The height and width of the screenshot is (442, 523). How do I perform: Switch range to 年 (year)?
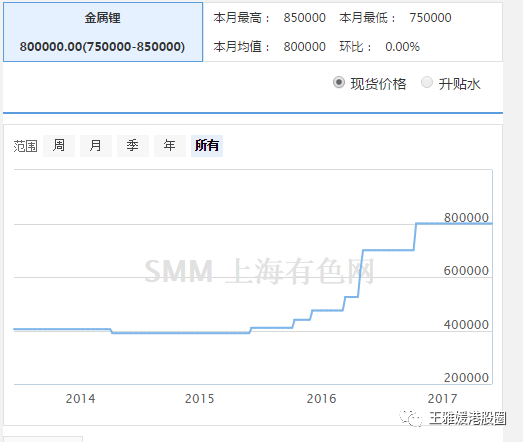pos(170,146)
